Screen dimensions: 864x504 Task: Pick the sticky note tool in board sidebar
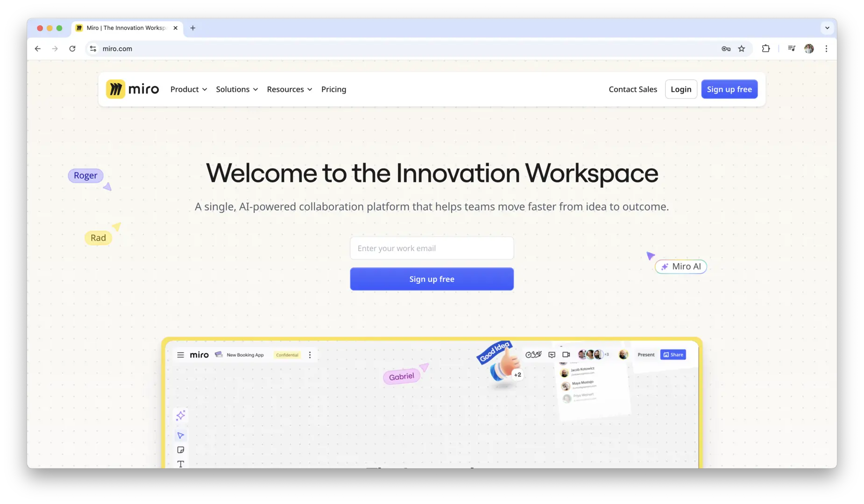[181, 450]
